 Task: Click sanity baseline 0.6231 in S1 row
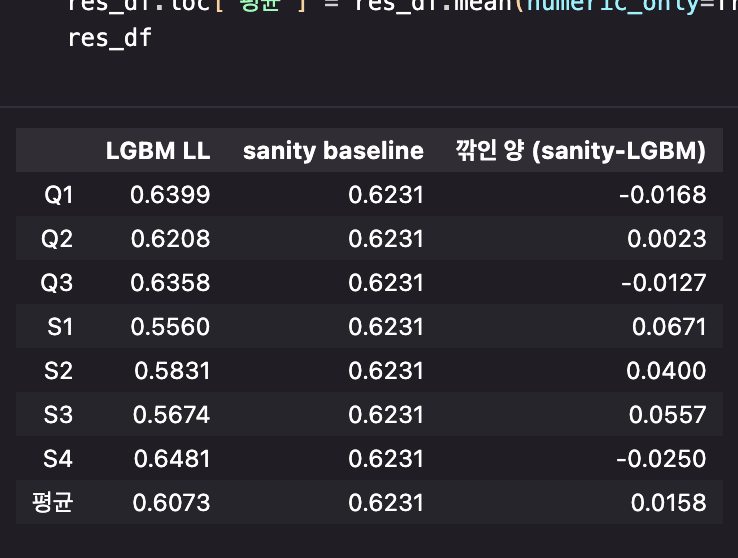(x=386, y=327)
